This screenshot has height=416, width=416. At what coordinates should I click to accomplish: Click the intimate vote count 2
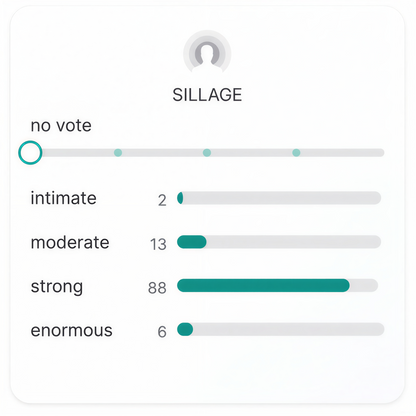click(x=162, y=200)
